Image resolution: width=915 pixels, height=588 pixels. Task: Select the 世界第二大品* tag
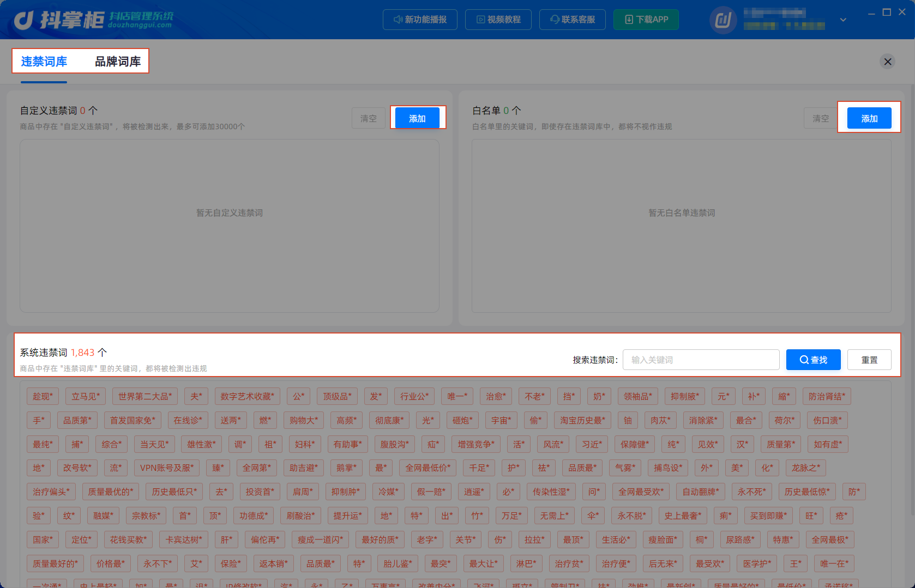(x=145, y=397)
